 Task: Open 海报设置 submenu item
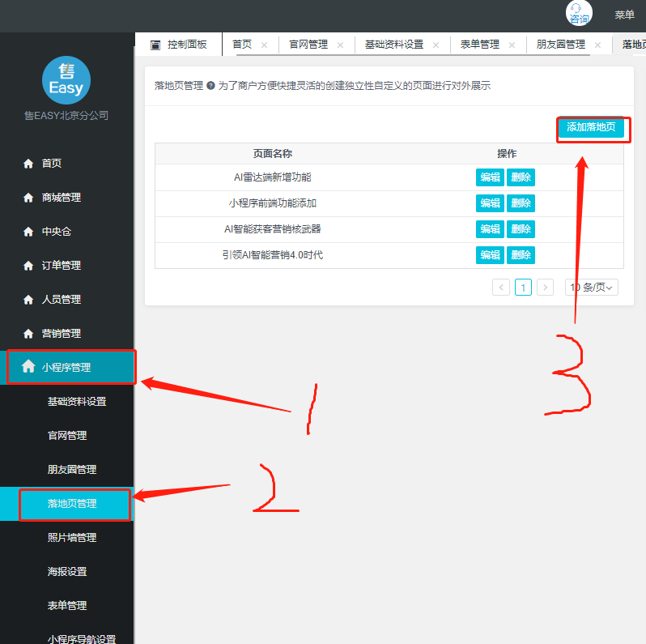point(67,571)
